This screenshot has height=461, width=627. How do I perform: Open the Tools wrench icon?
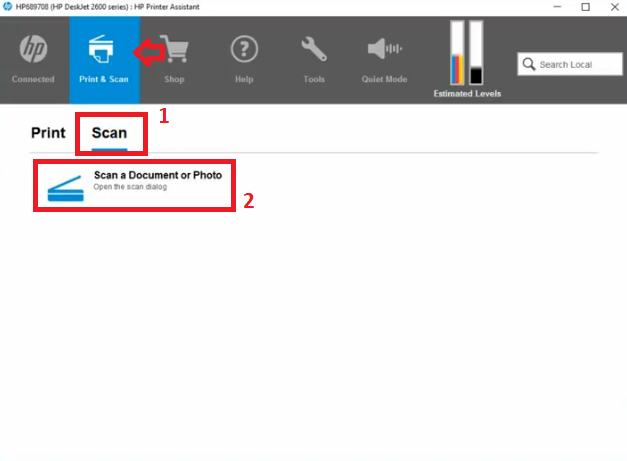(x=314, y=49)
